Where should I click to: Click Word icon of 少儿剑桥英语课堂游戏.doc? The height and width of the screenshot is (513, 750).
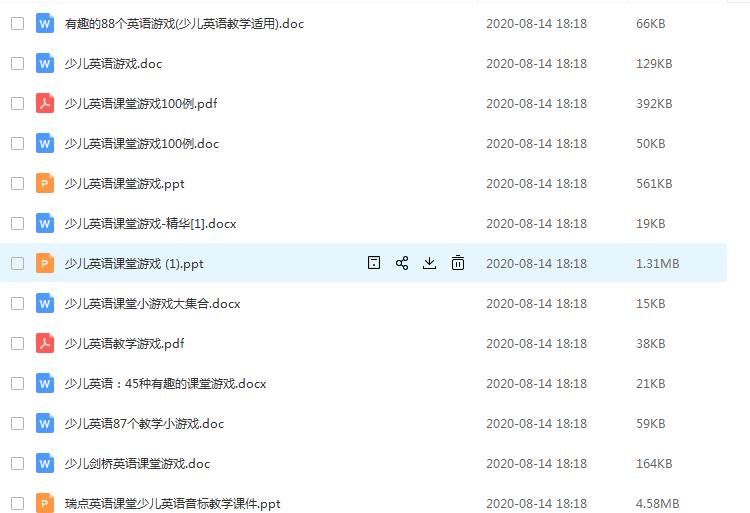click(45, 463)
